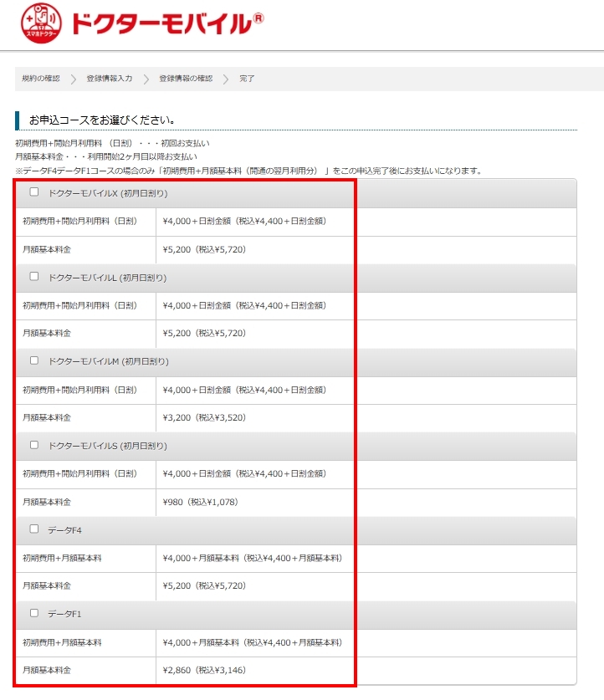Tick the ドクターモバイルL course checkbox
Viewport: 604px width, 700px height.
(x=34, y=276)
